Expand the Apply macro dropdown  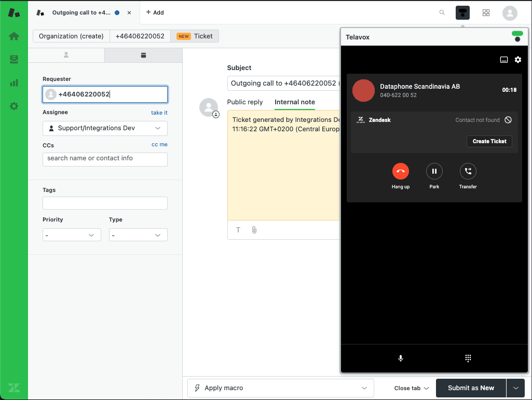coord(281,388)
